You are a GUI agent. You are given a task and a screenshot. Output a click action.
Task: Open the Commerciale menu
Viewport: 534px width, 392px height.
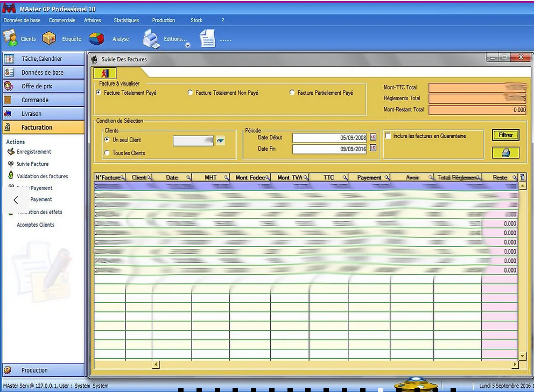(x=62, y=20)
